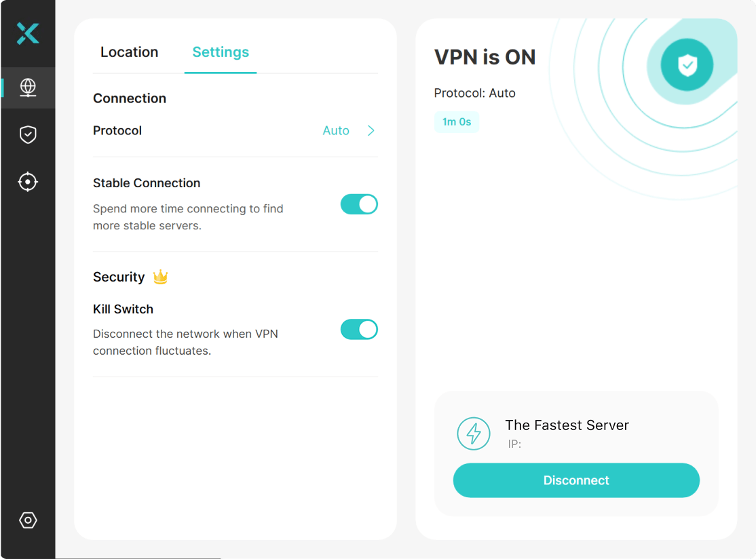Click the X-VPN logo icon
The image size is (756, 559).
coord(28,34)
